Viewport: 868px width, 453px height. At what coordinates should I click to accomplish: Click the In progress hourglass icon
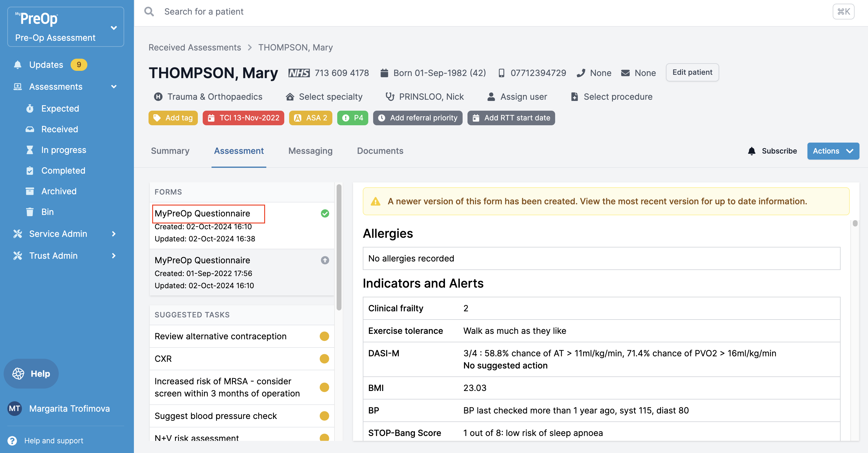pos(30,150)
